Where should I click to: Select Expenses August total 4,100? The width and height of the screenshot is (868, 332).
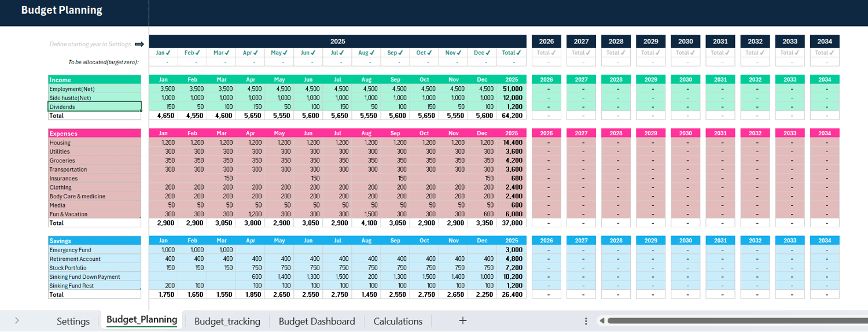tap(366, 223)
